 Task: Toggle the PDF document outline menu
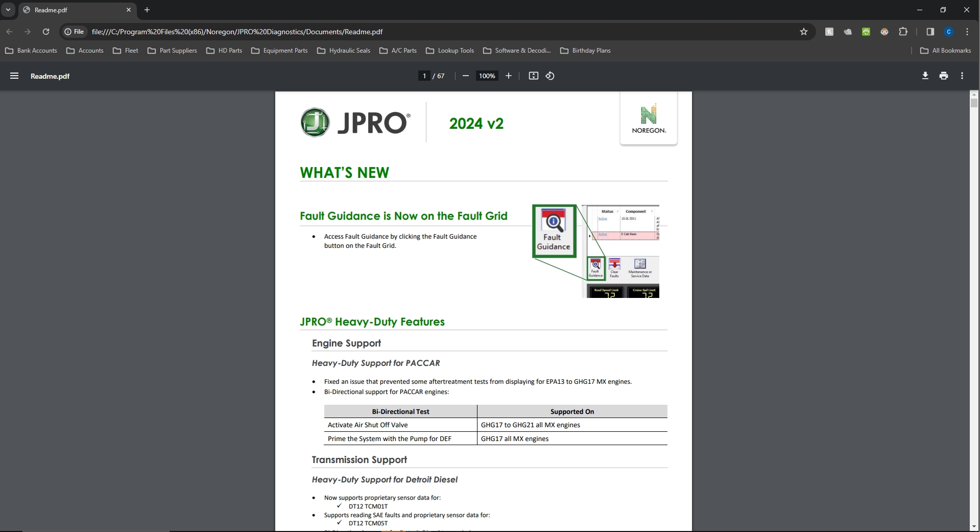click(x=14, y=76)
